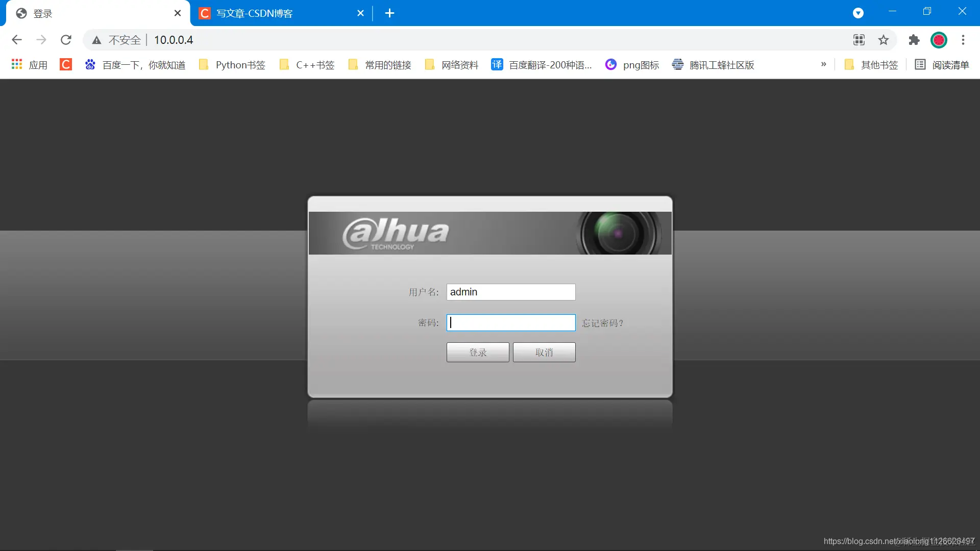
Task: Focus the admin username field
Action: 510,292
